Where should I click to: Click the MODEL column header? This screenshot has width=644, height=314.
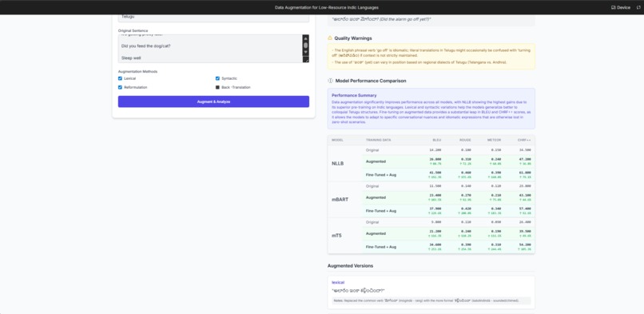(337, 140)
